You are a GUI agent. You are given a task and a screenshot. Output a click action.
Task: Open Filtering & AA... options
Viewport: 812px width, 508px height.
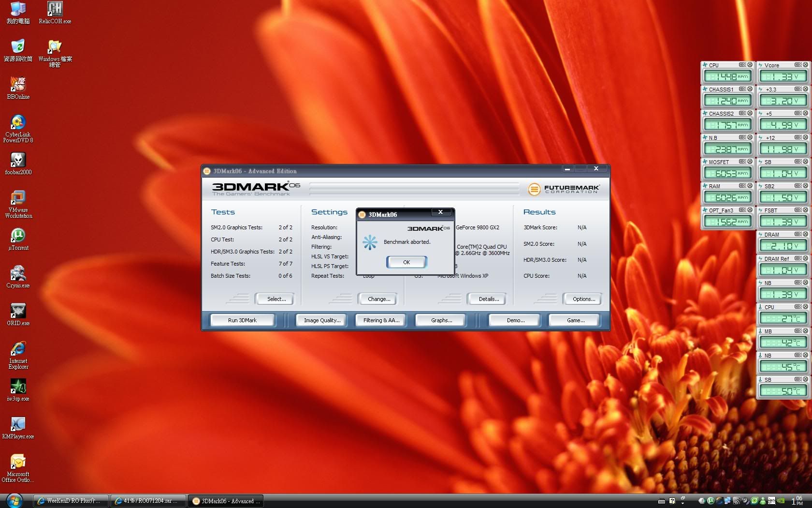[x=381, y=320]
